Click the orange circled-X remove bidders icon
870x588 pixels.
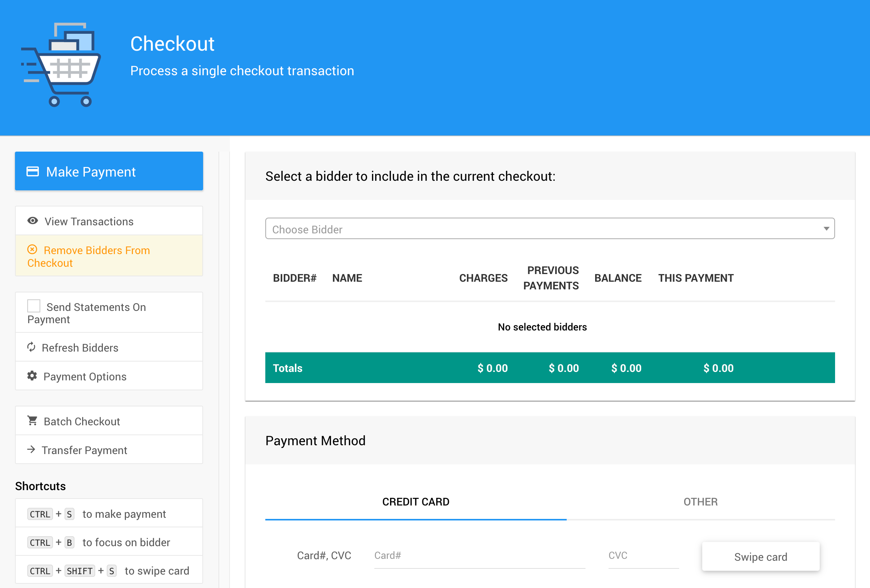32,249
